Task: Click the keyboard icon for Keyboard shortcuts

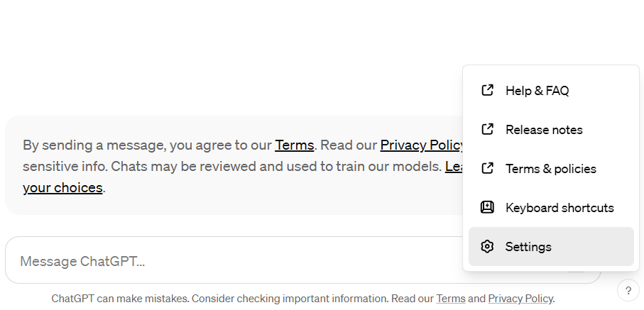Action: [487, 208]
